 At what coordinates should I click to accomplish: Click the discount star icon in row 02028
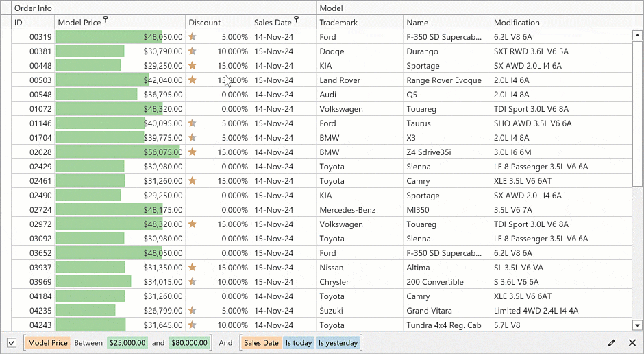pos(193,152)
